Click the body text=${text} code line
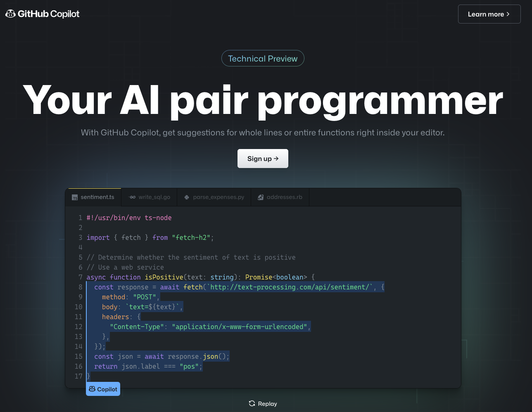Image resolution: width=532 pixels, height=412 pixels. tap(142, 307)
